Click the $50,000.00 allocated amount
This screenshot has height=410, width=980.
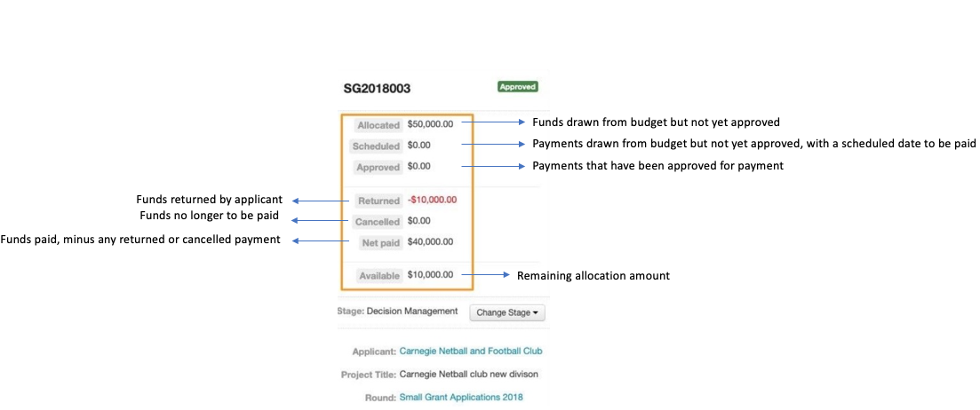430,125
